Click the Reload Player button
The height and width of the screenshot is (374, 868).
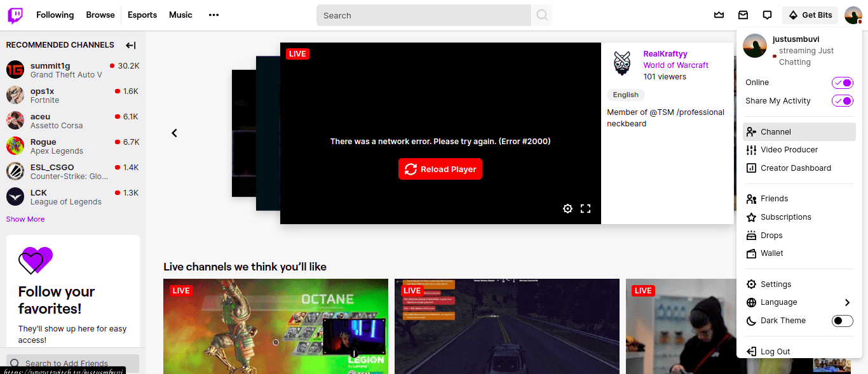pyautogui.click(x=440, y=170)
